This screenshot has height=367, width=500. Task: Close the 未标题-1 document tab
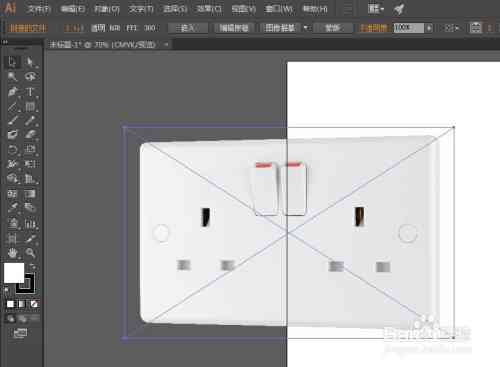[x=166, y=44]
